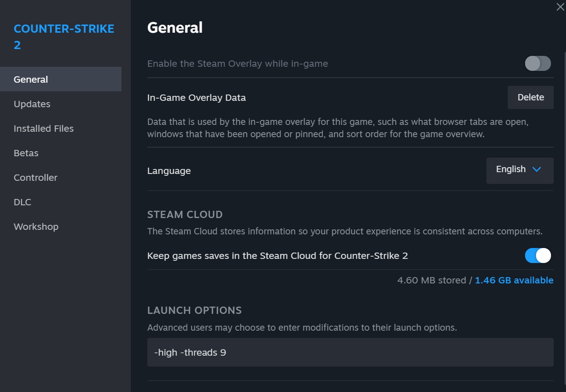Close the Counter-Strike 2 properties window
Screen dimensions: 566x392
tap(560, 7)
